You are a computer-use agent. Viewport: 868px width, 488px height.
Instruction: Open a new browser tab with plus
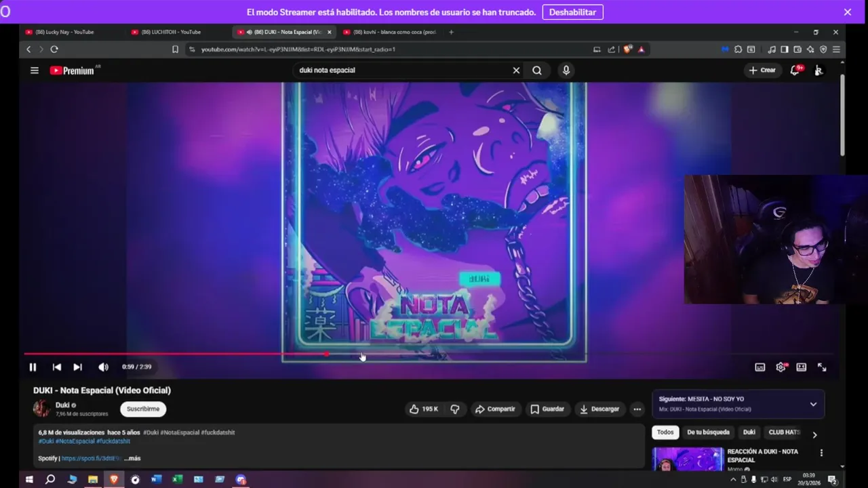tap(451, 32)
